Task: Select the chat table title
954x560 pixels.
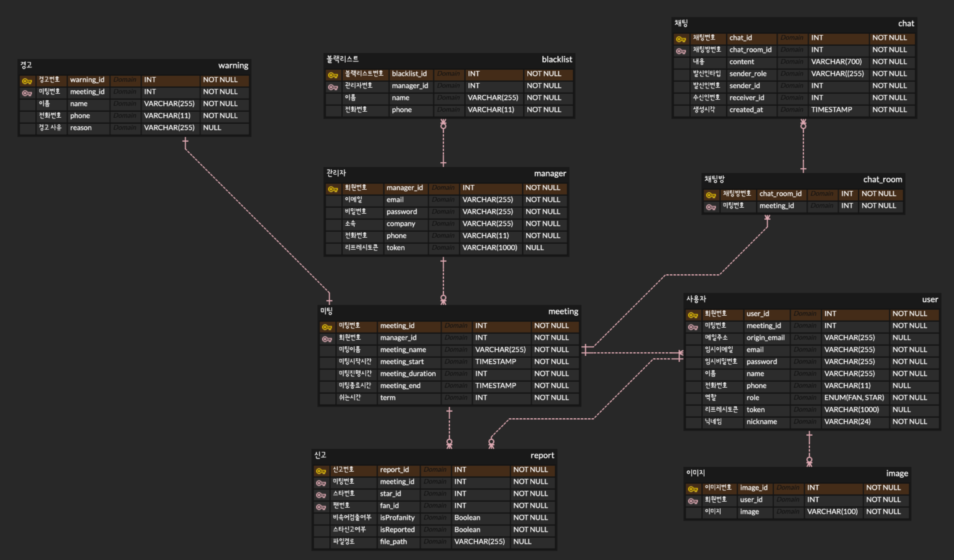Action: click(906, 24)
